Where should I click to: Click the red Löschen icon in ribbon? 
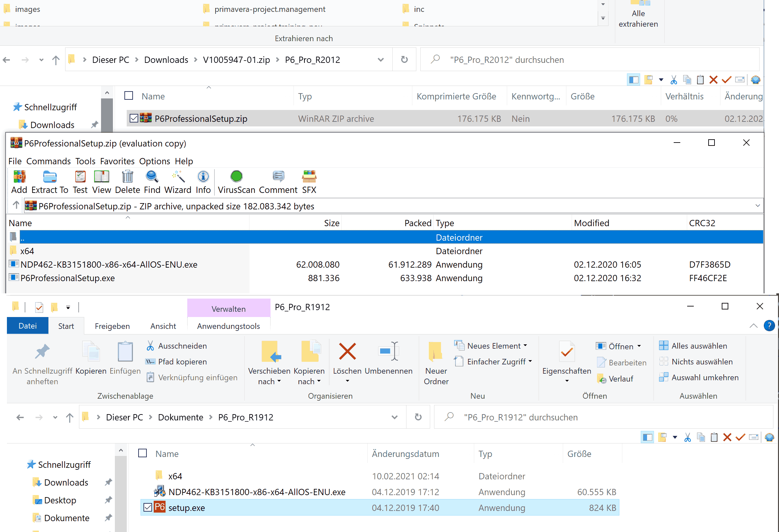[x=347, y=352]
